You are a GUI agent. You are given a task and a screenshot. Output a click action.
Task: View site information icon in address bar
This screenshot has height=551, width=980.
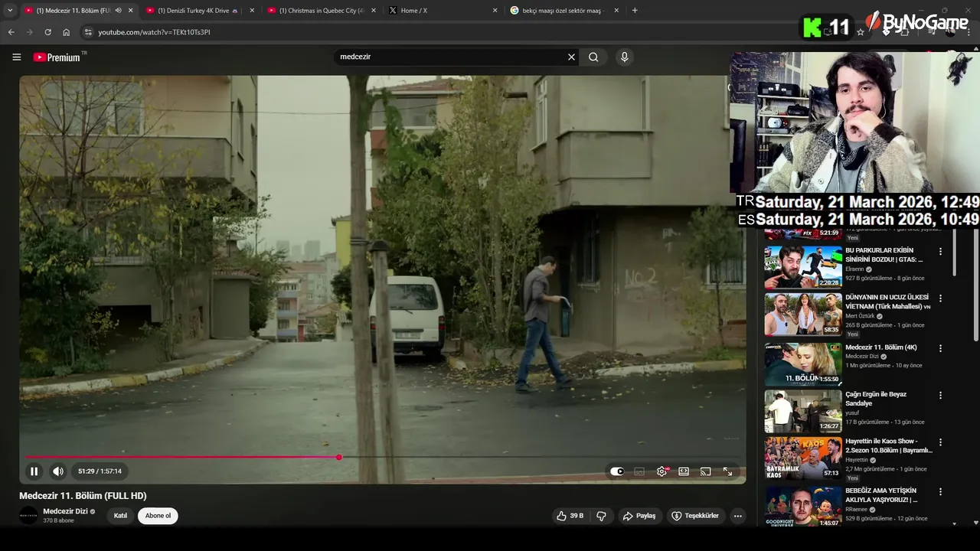point(88,32)
